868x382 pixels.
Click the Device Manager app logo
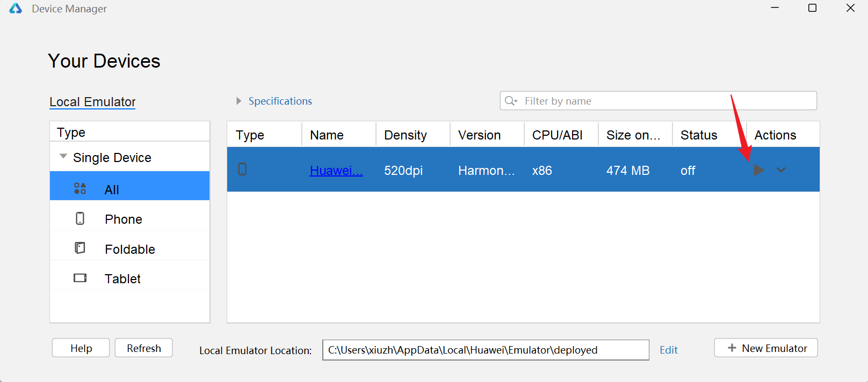click(x=16, y=9)
